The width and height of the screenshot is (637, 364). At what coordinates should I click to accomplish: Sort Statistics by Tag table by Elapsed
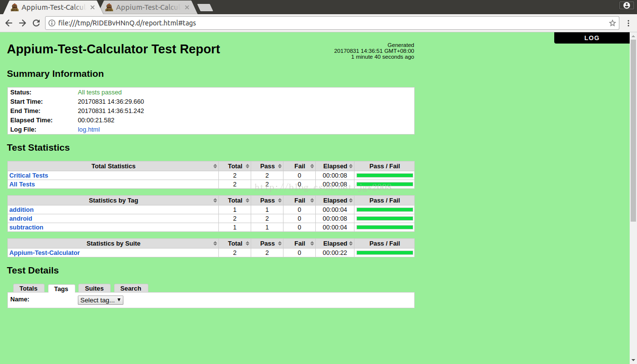(x=335, y=201)
